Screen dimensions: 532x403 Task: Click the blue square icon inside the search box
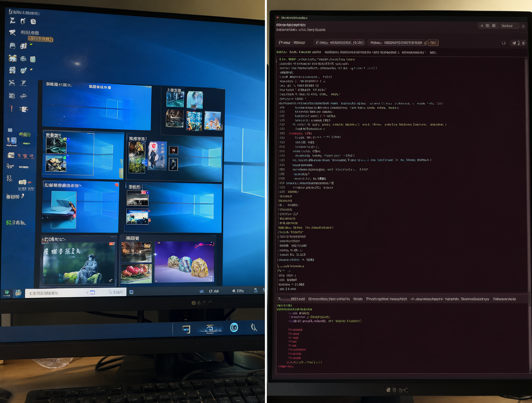coord(92,292)
